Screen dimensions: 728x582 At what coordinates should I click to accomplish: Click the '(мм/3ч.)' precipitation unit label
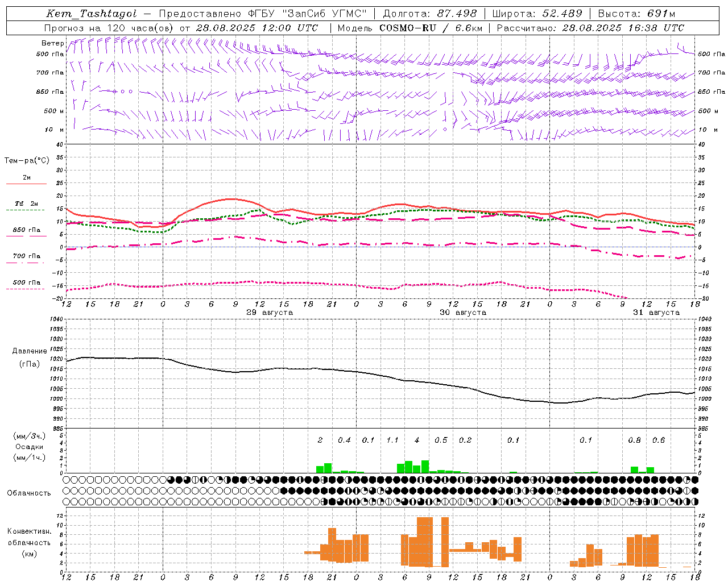click(x=30, y=436)
